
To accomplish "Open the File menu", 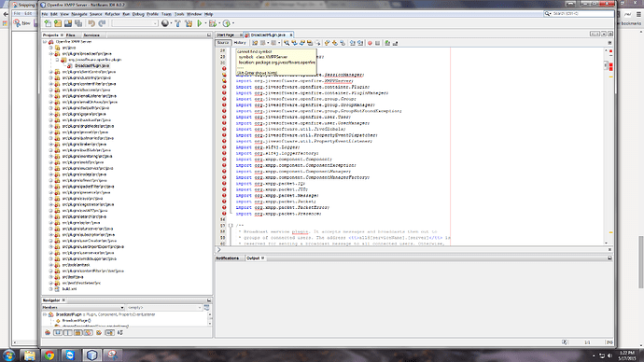I will (x=45, y=14).
